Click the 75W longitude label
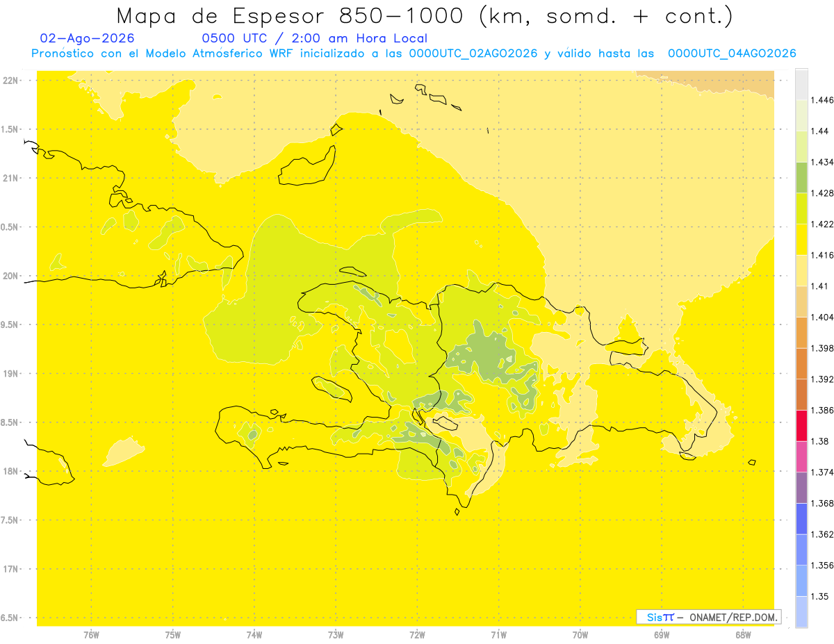This screenshot has height=644, width=834. [173, 635]
